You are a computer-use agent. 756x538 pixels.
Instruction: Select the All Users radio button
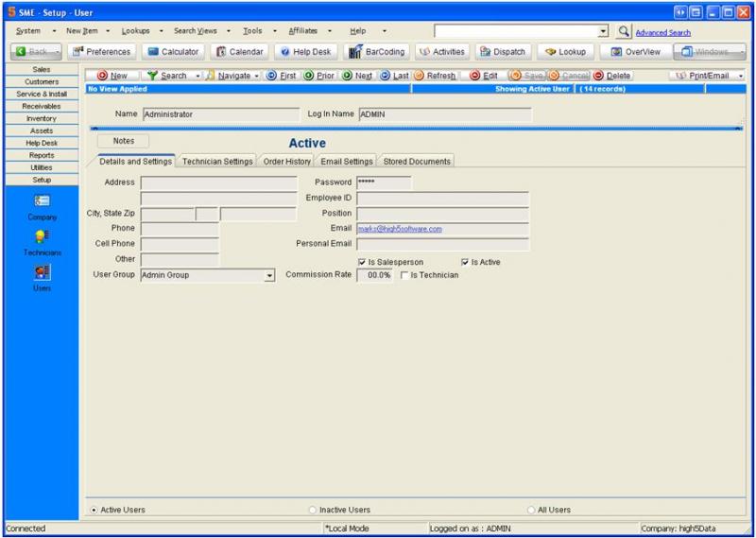point(531,510)
